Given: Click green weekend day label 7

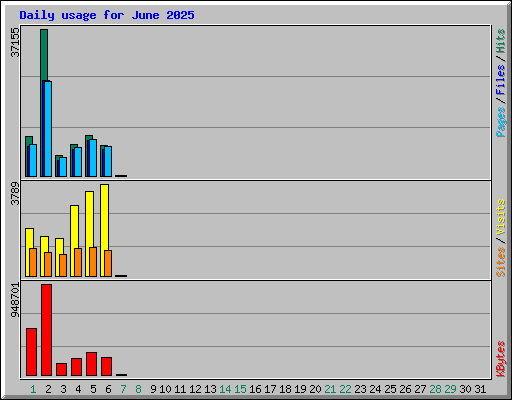Looking at the screenshot, I should coord(123,389).
